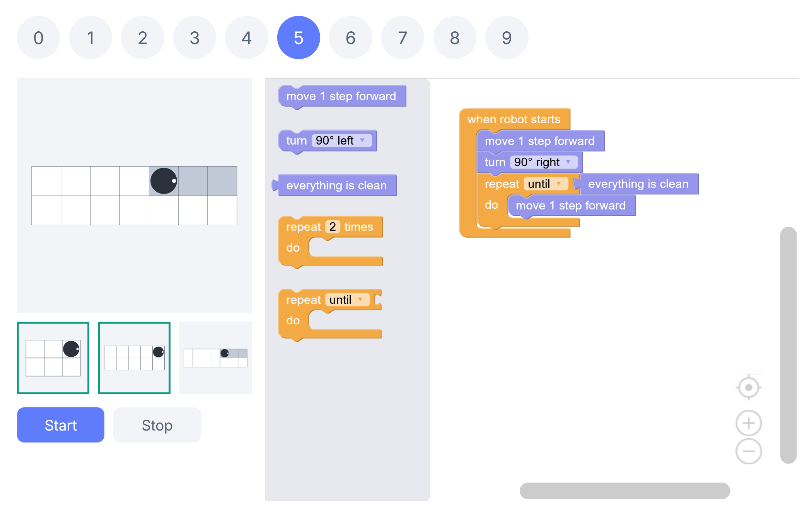812x514 pixels.
Task: Open level 6
Action: 351,37
